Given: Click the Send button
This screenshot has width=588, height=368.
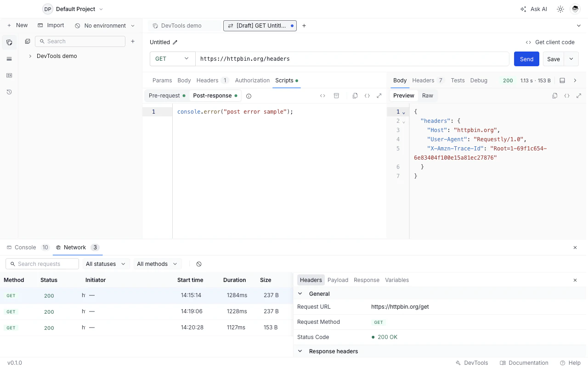Looking at the screenshot, I should (x=526, y=59).
